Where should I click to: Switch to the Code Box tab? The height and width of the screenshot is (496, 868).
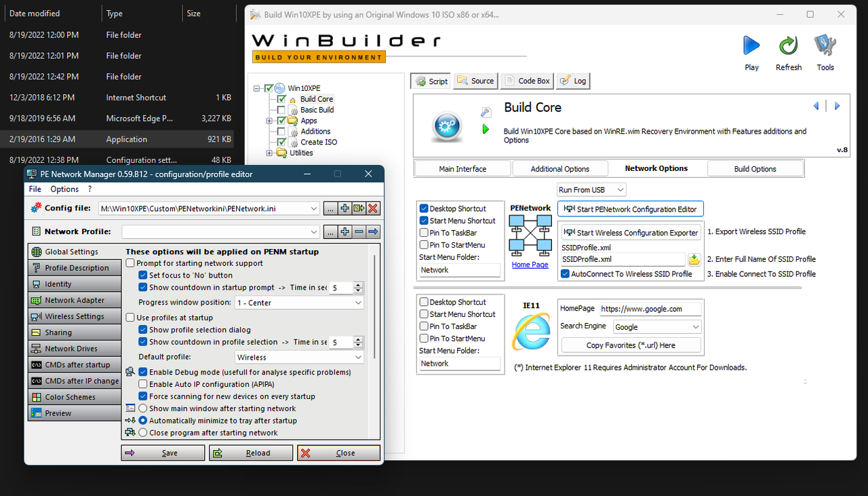[x=527, y=81]
